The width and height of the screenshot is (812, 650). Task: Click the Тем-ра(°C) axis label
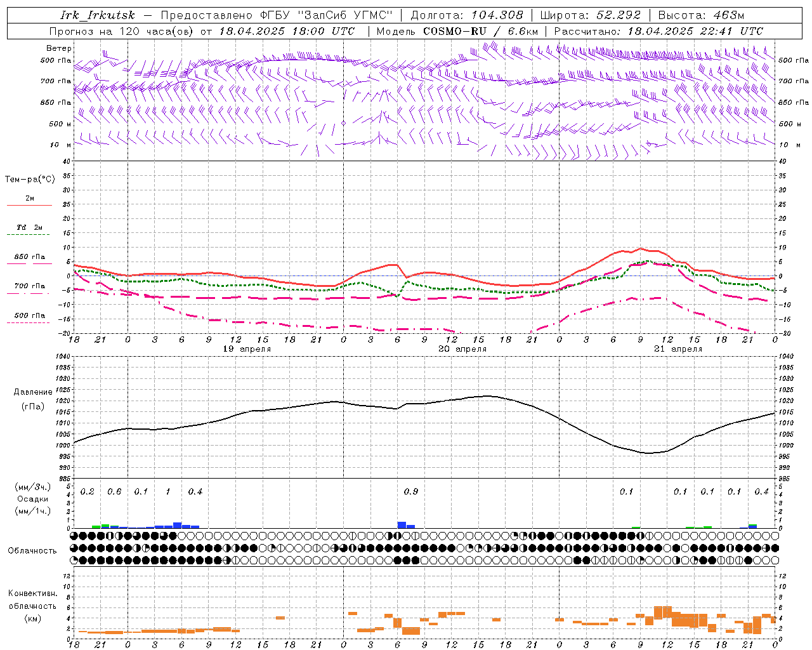click(x=30, y=179)
